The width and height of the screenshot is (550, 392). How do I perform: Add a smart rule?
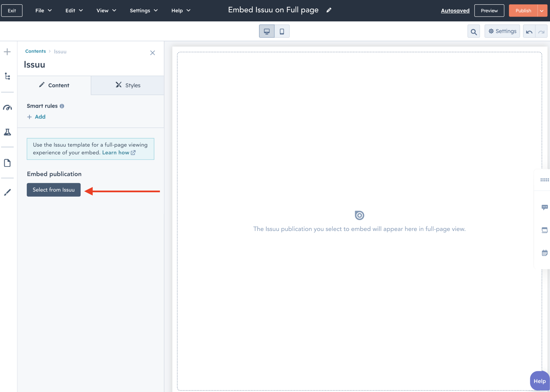pyautogui.click(x=36, y=117)
